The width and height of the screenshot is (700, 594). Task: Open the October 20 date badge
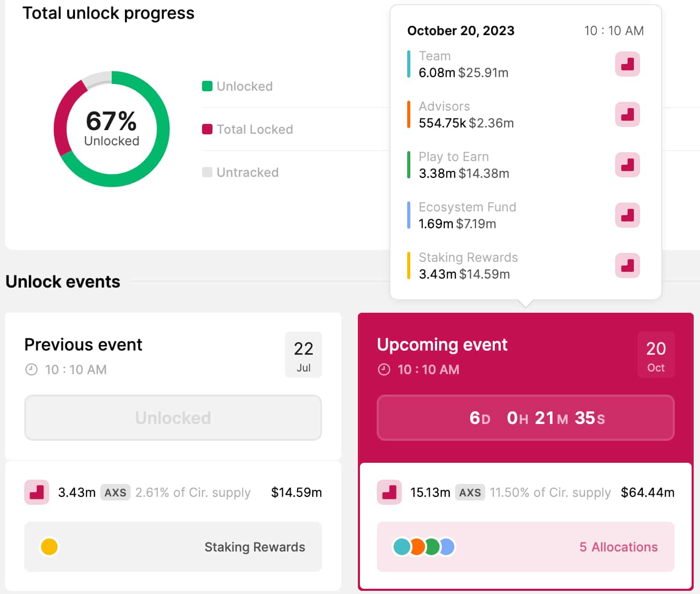pos(655,355)
